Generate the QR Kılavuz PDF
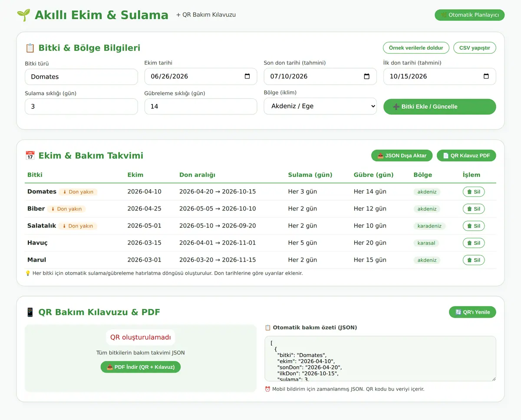This screenshot has width=521, height=420. tap(466, 155)
